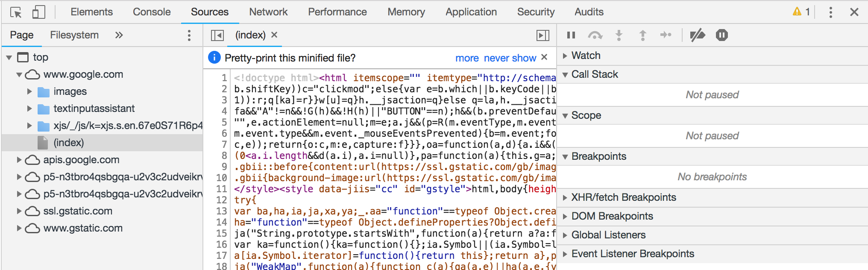Expand the ssl.gstatic.com domain

click(x=19, y=211)
